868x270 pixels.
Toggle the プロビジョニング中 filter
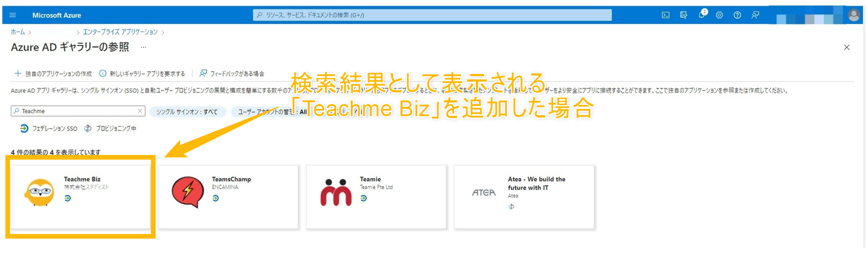(x=110, y=129)
